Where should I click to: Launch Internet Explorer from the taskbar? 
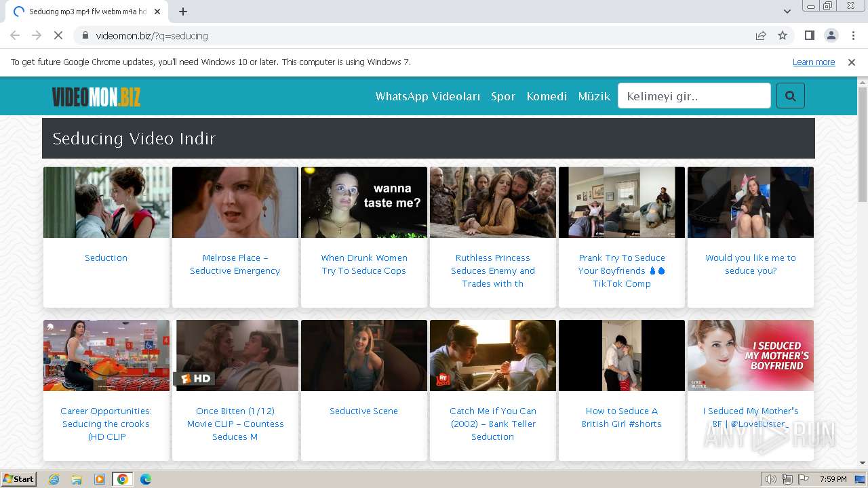click(54, 479)
